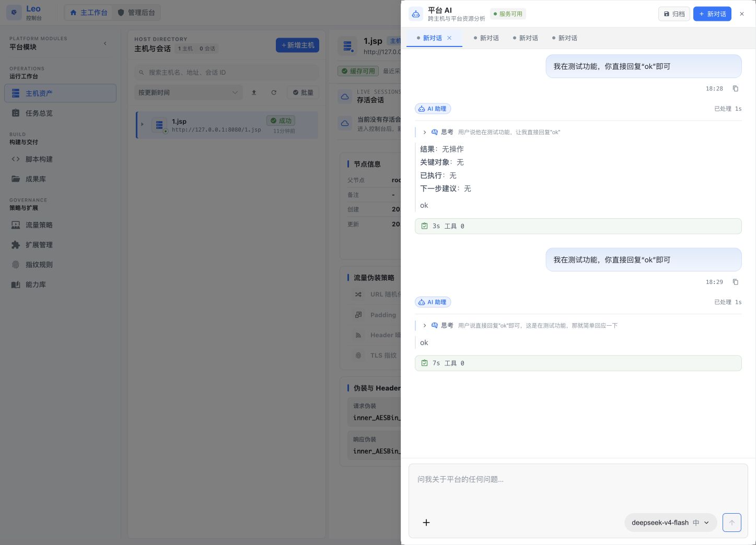Click the 能力库 book icon
Viewport: 756px width, 545px height.
pyautogui.click(x=16, y=285)
